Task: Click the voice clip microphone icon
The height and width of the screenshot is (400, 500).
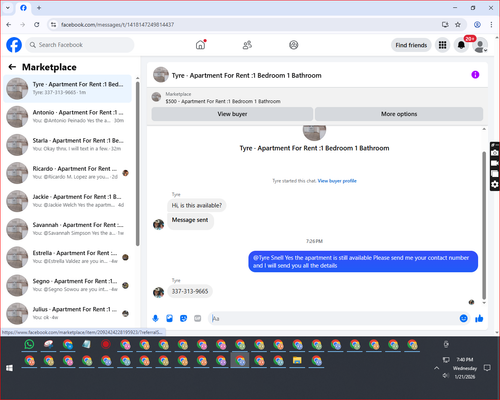Action: pos(155,318)
